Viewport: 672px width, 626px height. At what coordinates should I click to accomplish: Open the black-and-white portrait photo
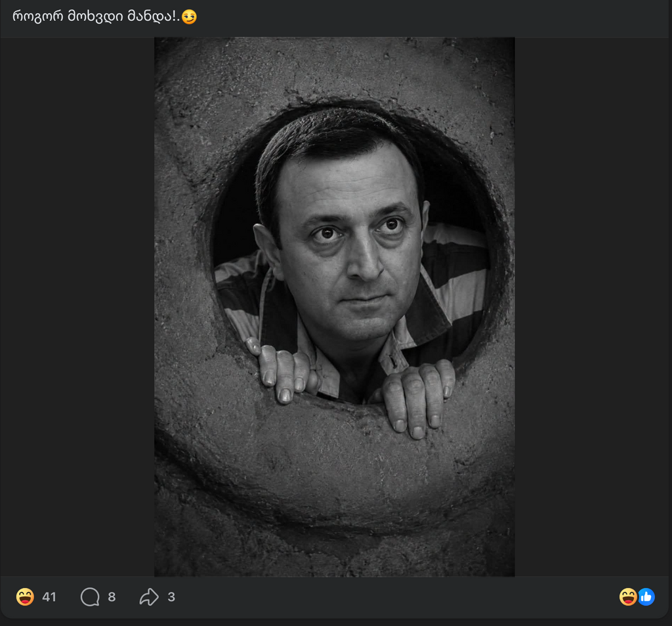pos(334,307)
